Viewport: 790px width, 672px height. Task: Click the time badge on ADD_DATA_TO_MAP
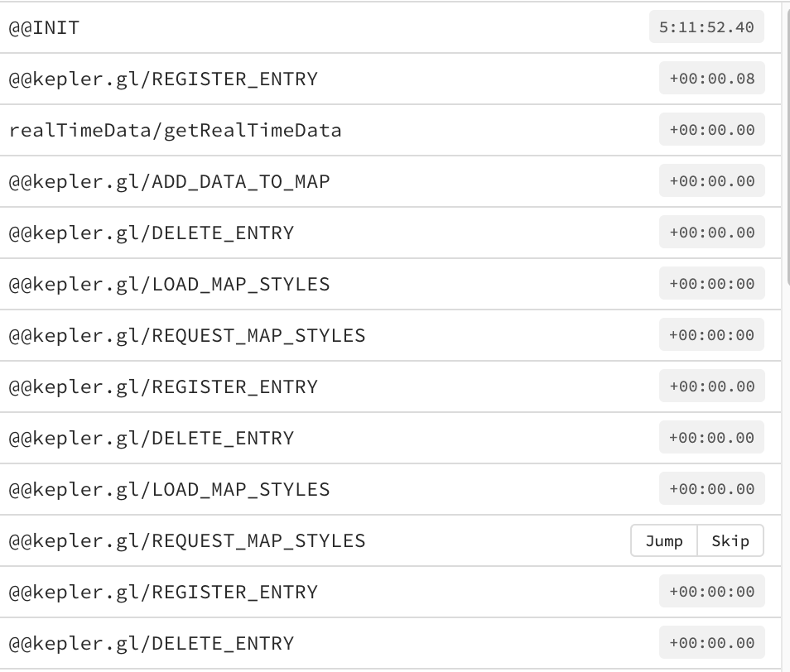click(711, 180)
